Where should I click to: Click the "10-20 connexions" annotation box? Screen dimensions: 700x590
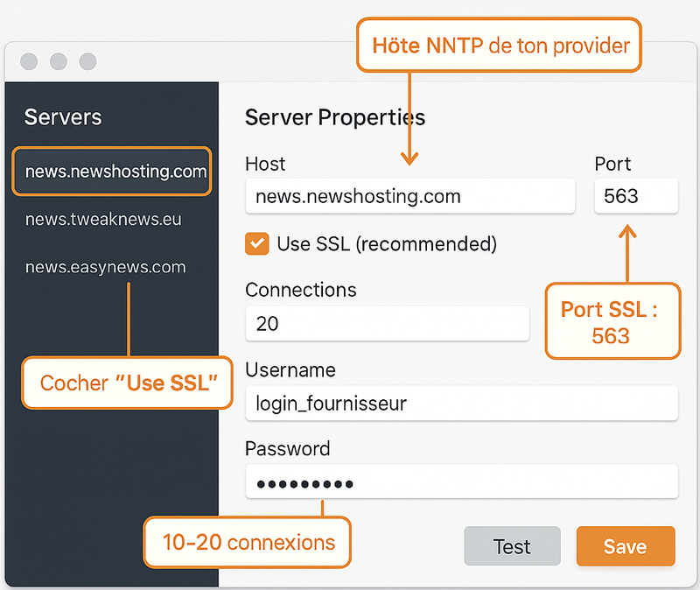(248, 542)
